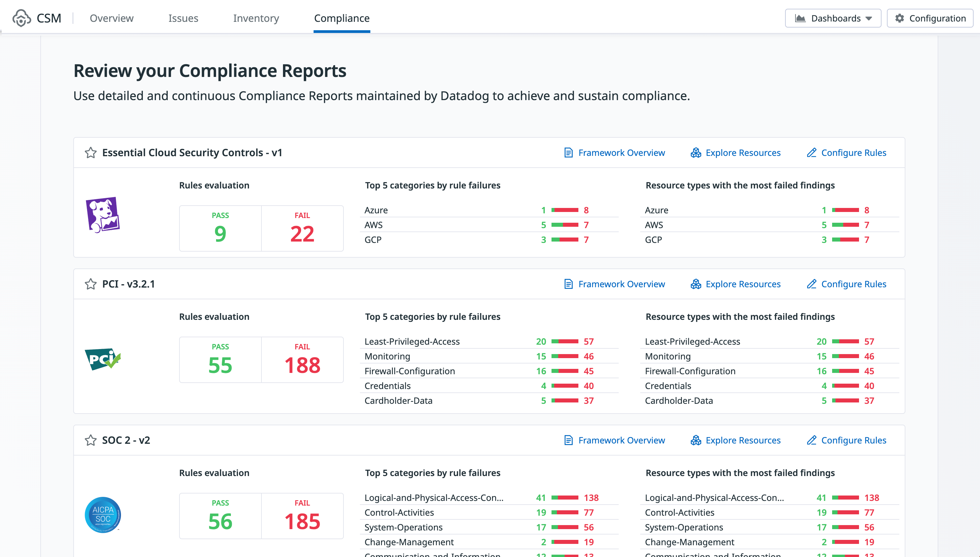Image resolution: width=980 pixels, height=557 pixels.
Task: Toggle the SOC 2 v2 star
Action: click(91, 440)
